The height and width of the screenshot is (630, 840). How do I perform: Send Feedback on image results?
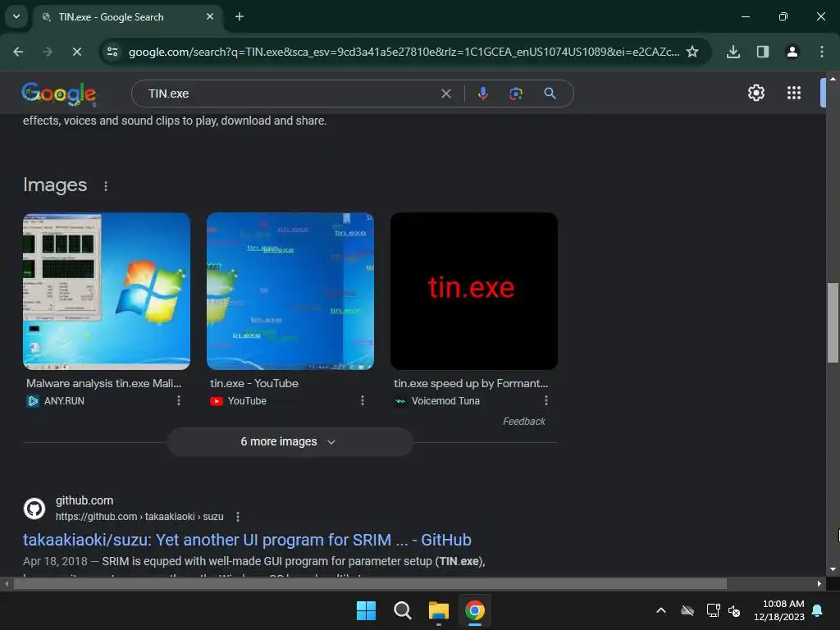click(x=524, y=422)
